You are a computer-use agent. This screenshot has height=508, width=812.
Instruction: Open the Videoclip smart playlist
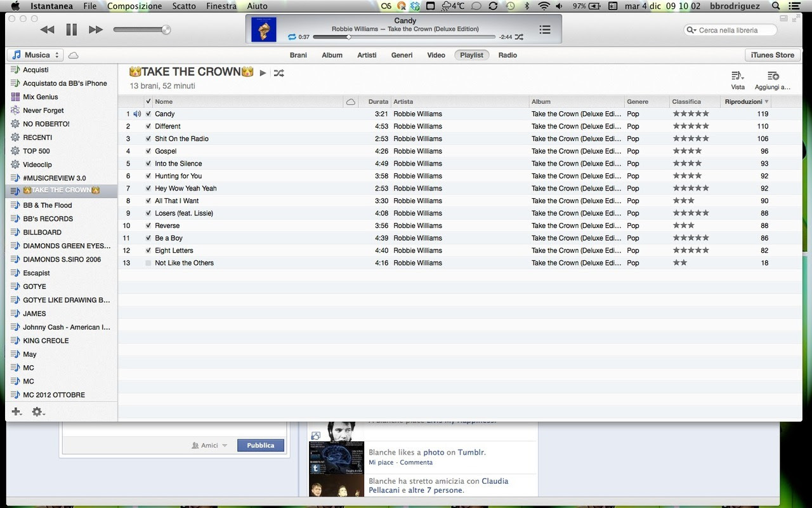(x=37, y=164)
